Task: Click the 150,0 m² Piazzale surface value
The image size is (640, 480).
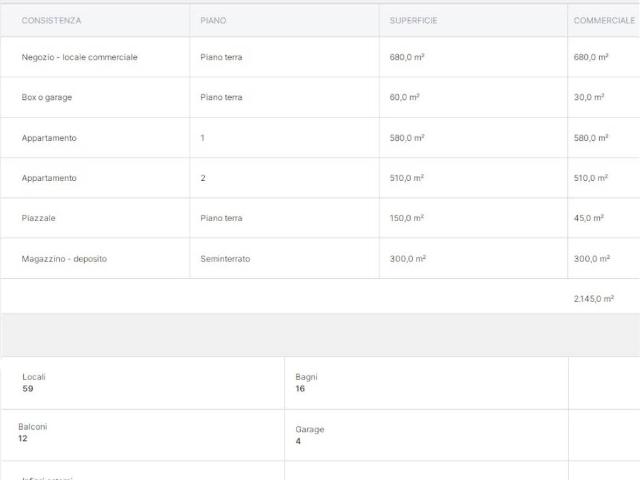Action: pyautogui.click(x=407, y=218)
